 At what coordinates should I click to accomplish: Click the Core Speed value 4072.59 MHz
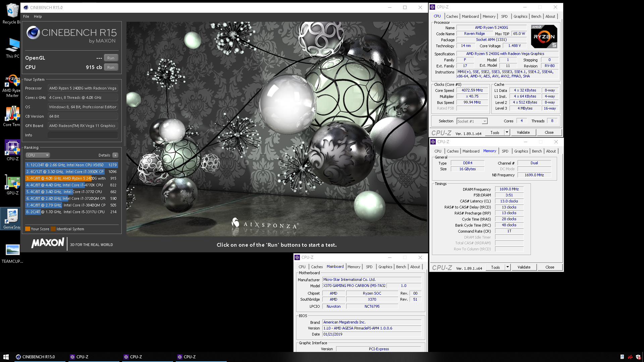click(x=472, y=90)
